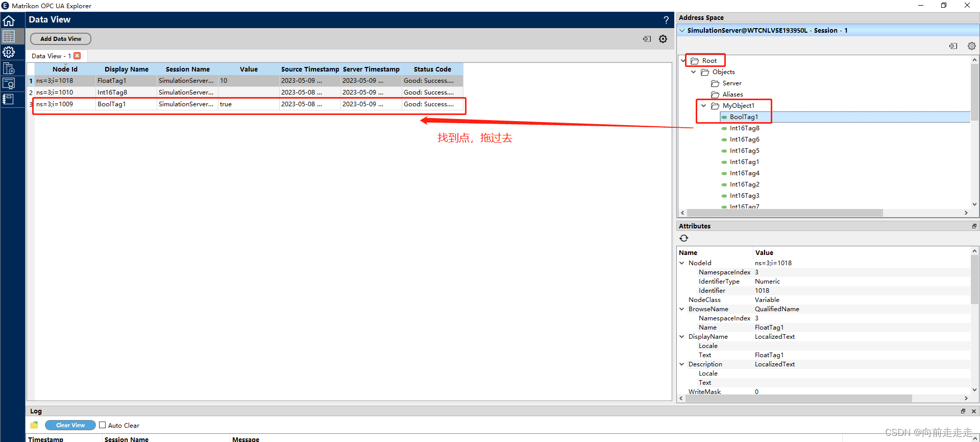Image resolution: width=980 pixels, height=442 pixels.
Task: Open Data View help question mark
Action: [x=666, y=20]
